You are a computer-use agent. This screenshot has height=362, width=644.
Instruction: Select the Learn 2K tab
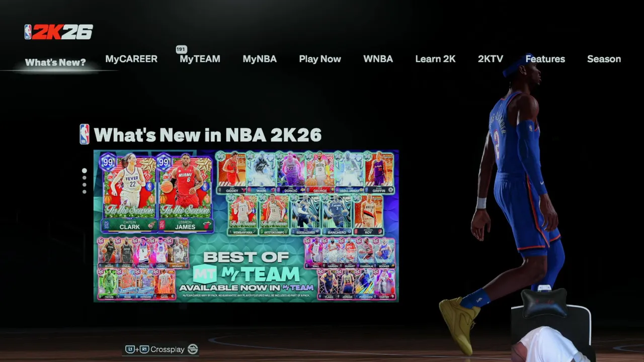[435, 59]
